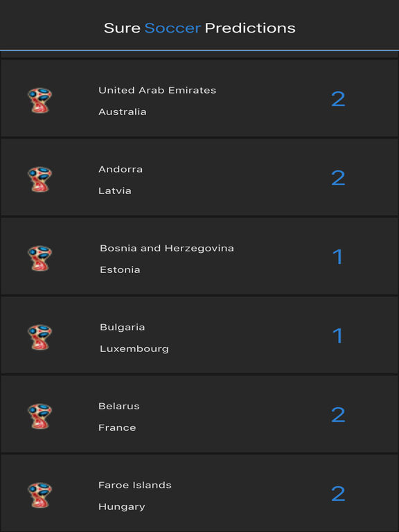
Task: Select prediction 1 for Bosnia vs Estonia
Action: coord(338,257)
